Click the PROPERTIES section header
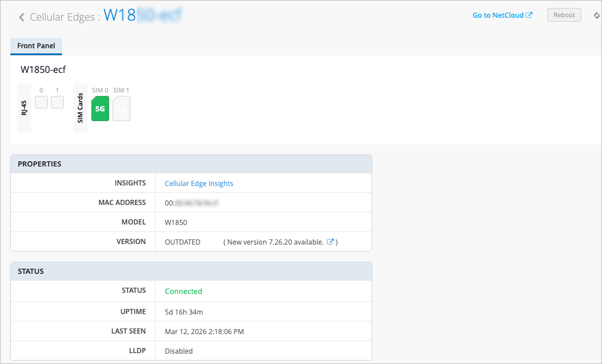The image size is (602, 364). (x=191, y=164)
